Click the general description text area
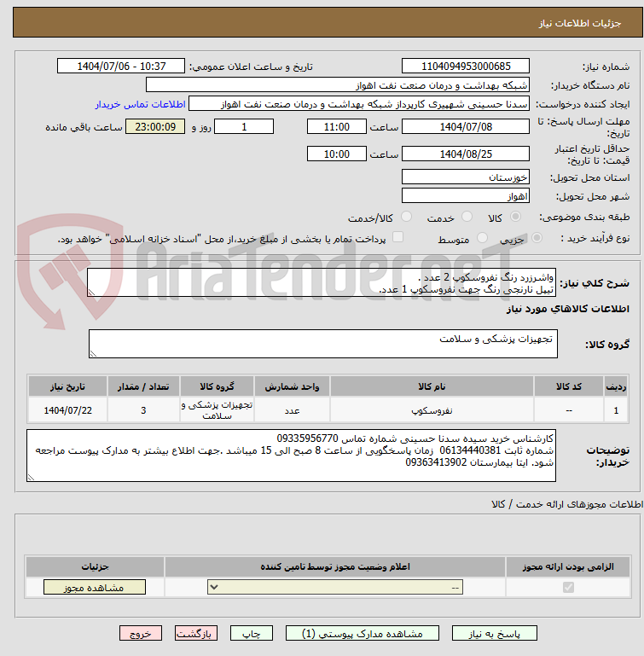The image size is (644, 656). (x=322, y=283)
